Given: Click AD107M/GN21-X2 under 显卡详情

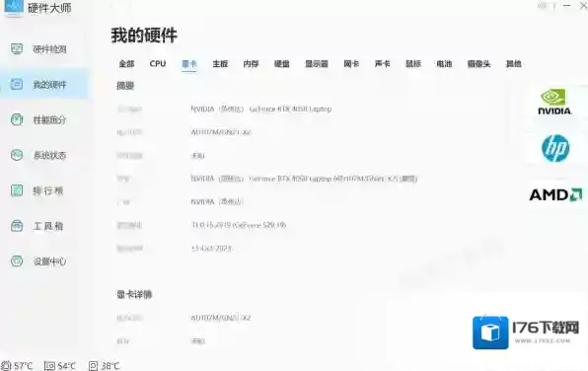Looking at the screenshot, I should click(x=221, y=318).
